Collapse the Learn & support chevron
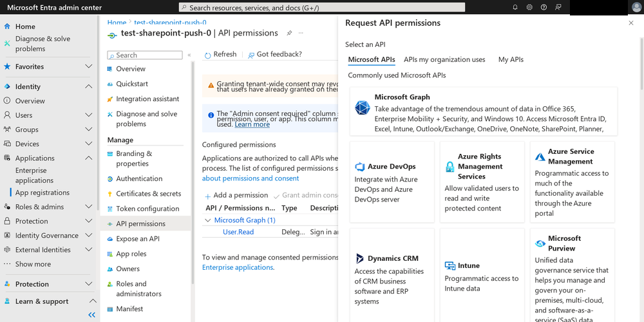This screenshot has width=644, height=322. coord(93,301)
